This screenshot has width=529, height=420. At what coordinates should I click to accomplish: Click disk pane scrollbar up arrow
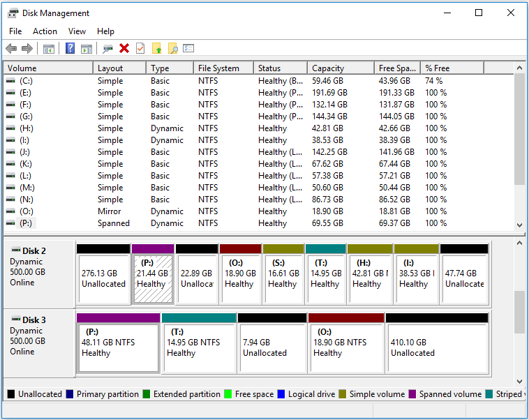[519, 243]
